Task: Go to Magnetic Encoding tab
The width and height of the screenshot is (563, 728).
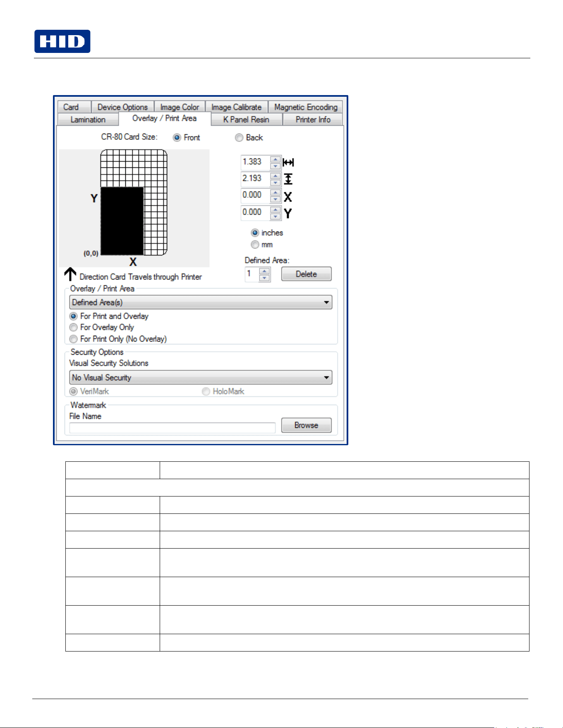Action: 306,107
